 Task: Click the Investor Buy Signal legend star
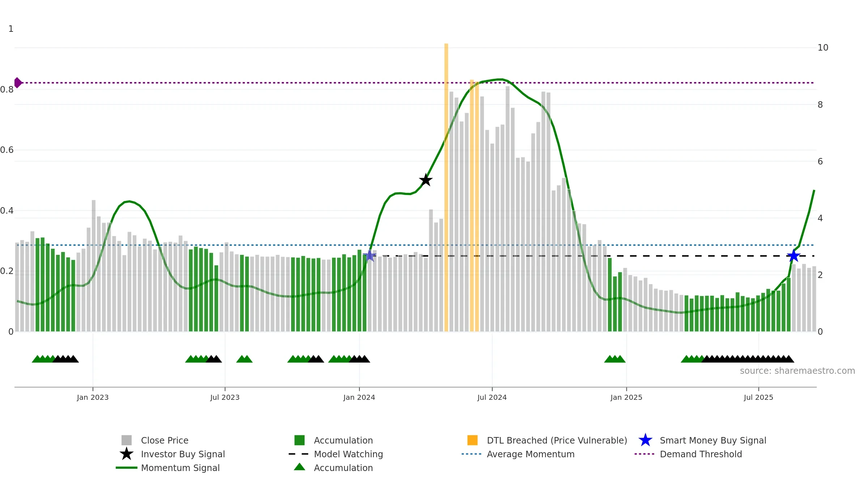click(x=127, y=454)
